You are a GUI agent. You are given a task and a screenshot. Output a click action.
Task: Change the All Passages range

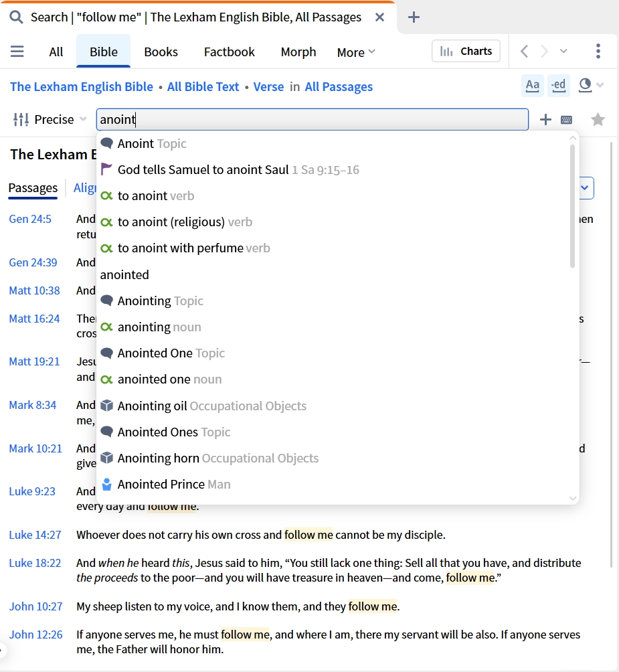coord(339,87)
